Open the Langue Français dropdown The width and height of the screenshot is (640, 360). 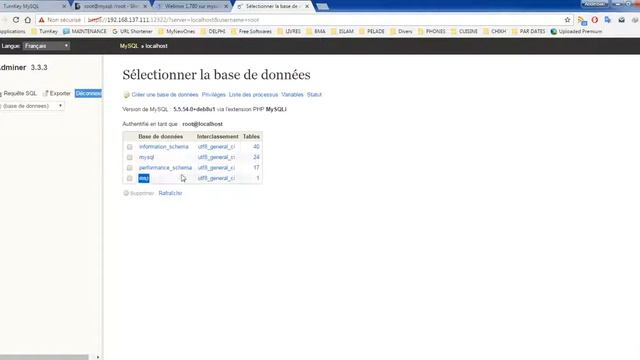(46, 46)
